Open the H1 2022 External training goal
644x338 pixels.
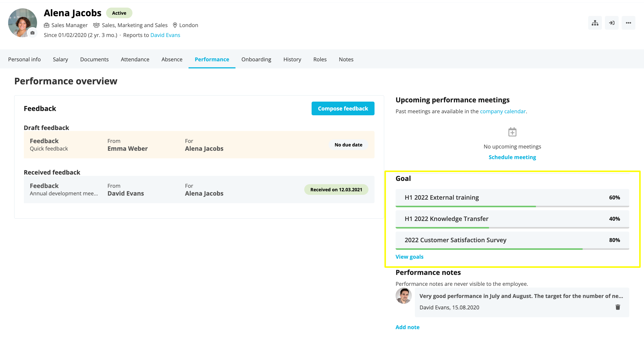click(x=512, y=198)
